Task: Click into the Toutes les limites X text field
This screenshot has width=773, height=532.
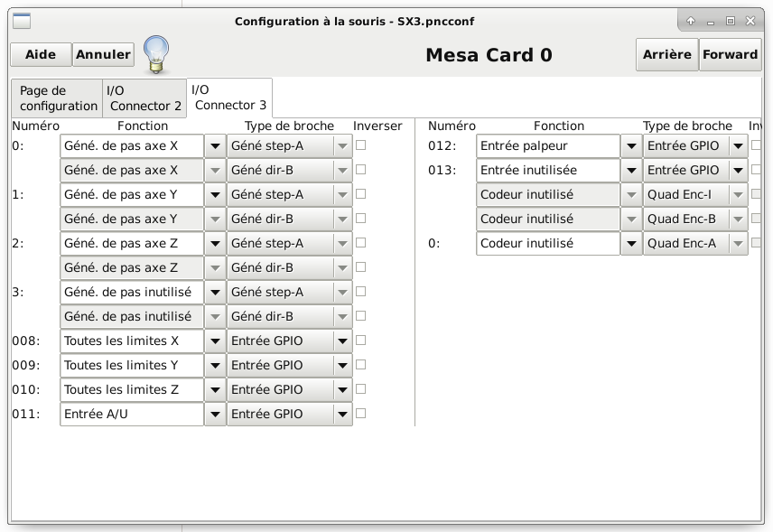Action: coord(132,341)
